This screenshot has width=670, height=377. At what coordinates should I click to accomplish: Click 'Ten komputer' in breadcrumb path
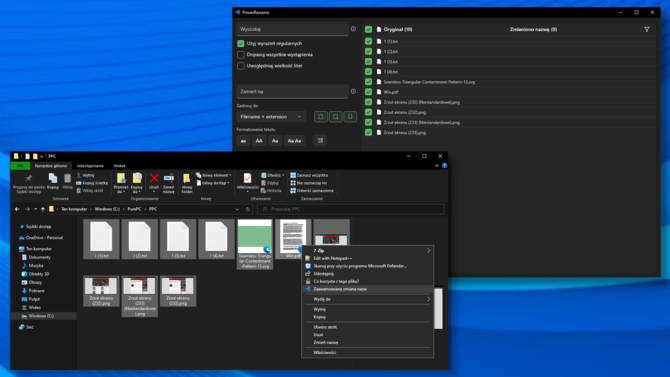click(74, 209)
